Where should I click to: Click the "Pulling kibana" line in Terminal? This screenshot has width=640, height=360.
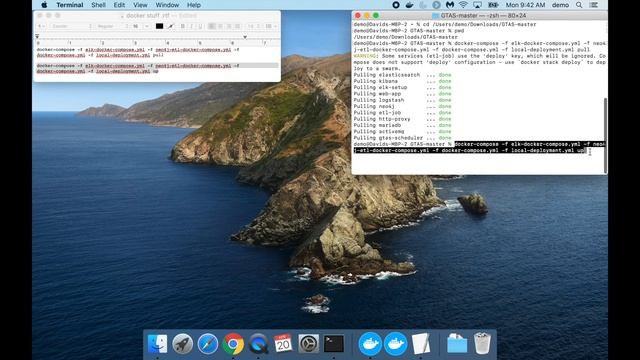pos(402,81)
